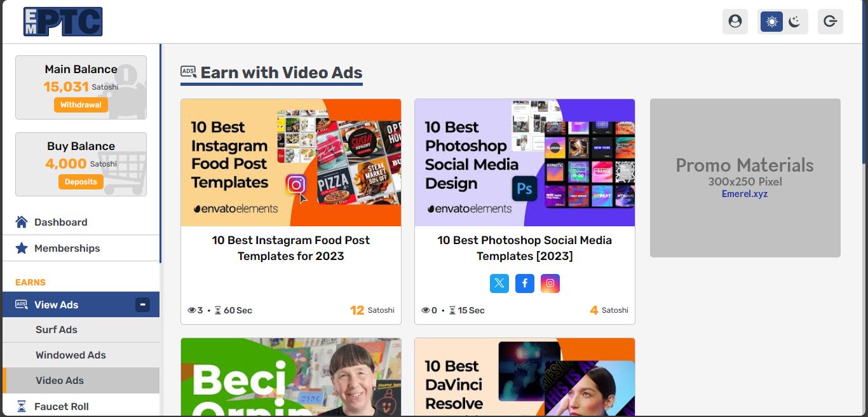Viewport: 868px width, 417px height.
Task: Click the X (Twitter) share icon
Action: (x=499, y=284)
